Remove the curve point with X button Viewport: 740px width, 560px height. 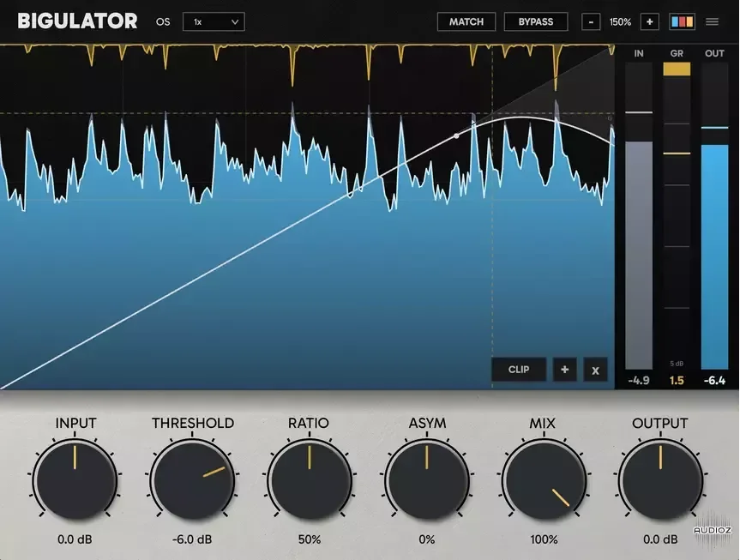595,370
